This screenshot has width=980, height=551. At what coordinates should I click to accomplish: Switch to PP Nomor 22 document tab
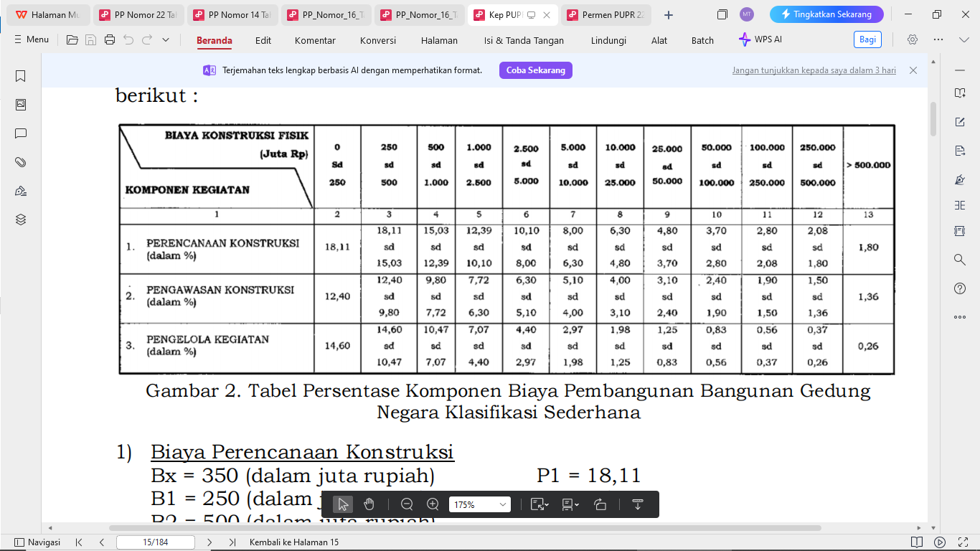point(138,14)
